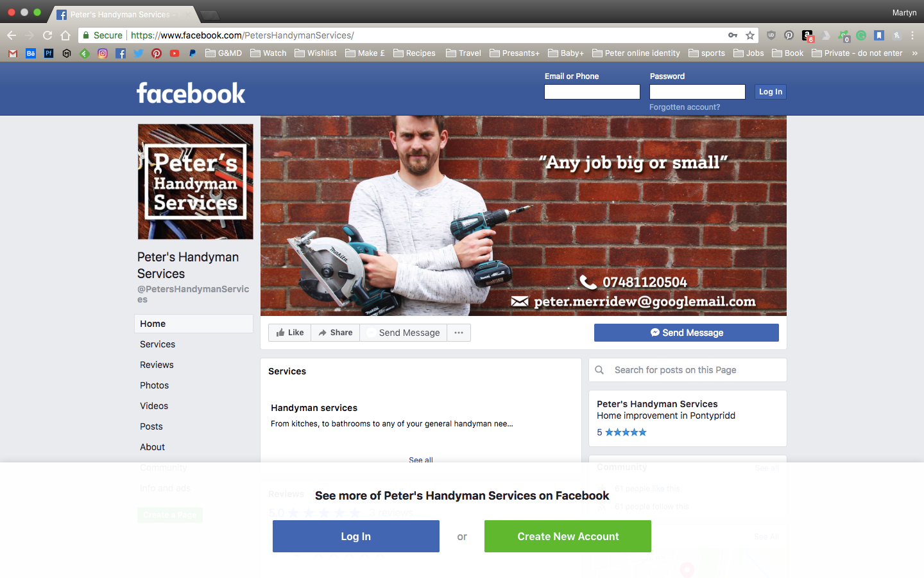
Task: Open the Behance bookmark icon
Action: (31, 53)
